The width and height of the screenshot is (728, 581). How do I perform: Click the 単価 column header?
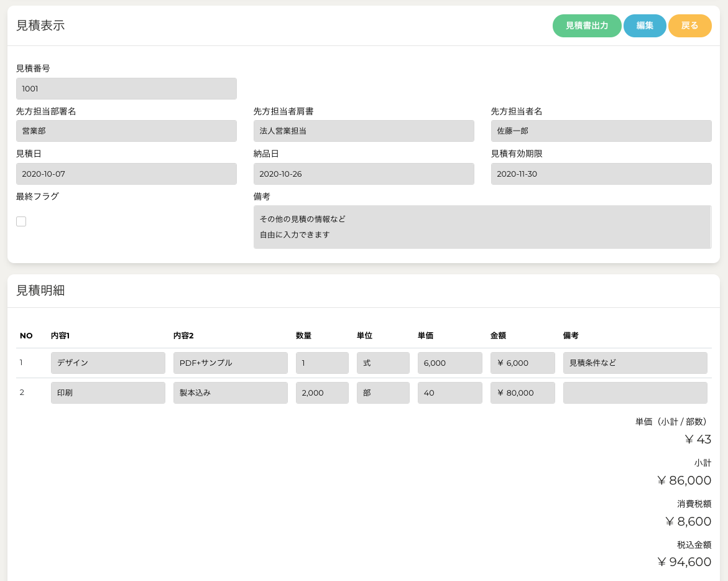(425, 336)
